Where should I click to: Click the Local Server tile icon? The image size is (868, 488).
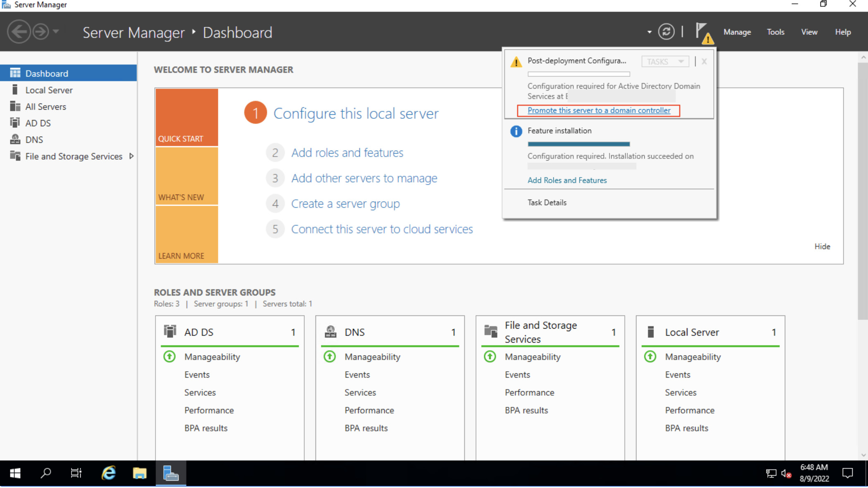pos(650,332)
